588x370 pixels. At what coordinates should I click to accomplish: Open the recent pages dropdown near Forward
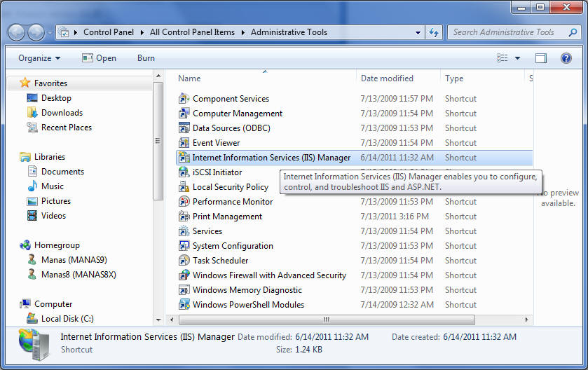(x=50, y=33)
